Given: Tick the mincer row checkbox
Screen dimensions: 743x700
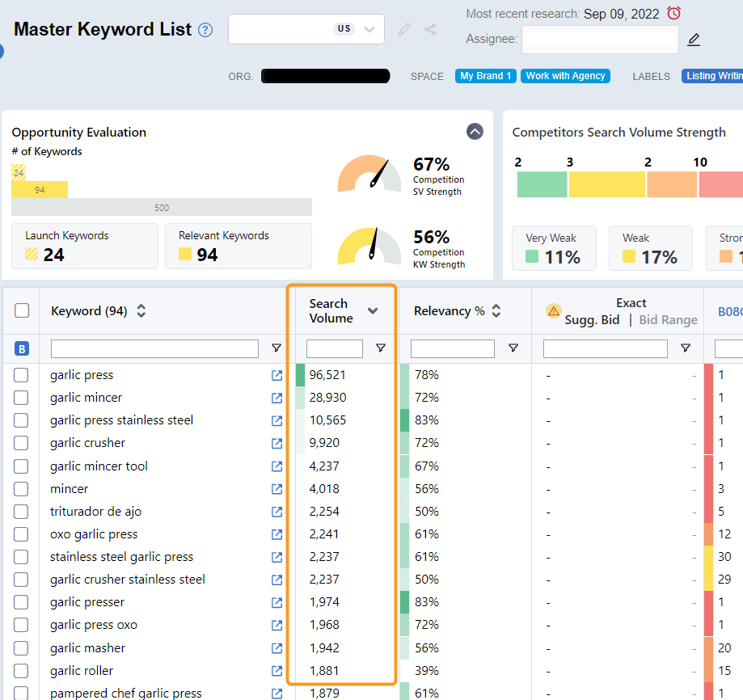Looking at the screenshot, I should (21, 489).
